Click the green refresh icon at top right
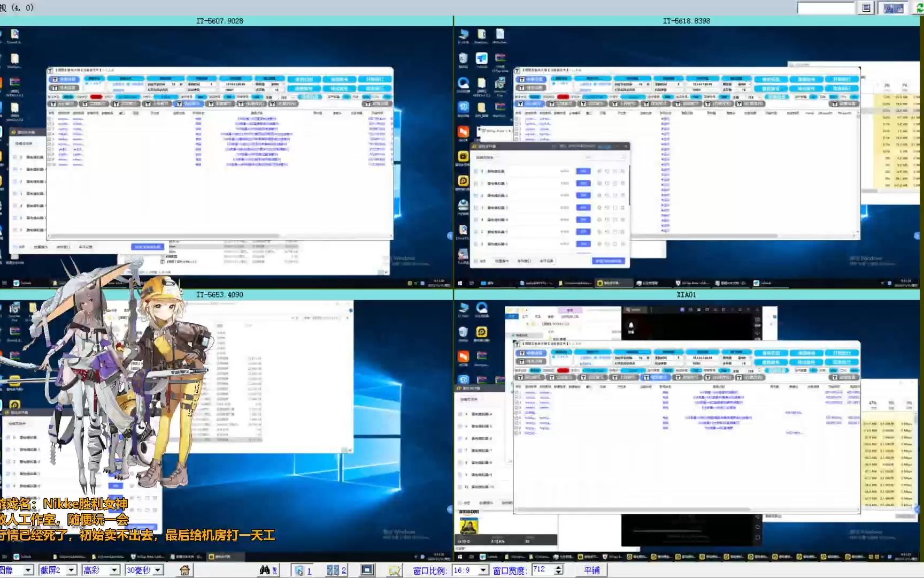Viewport: 924px width, 578px height. click(920, 8)
